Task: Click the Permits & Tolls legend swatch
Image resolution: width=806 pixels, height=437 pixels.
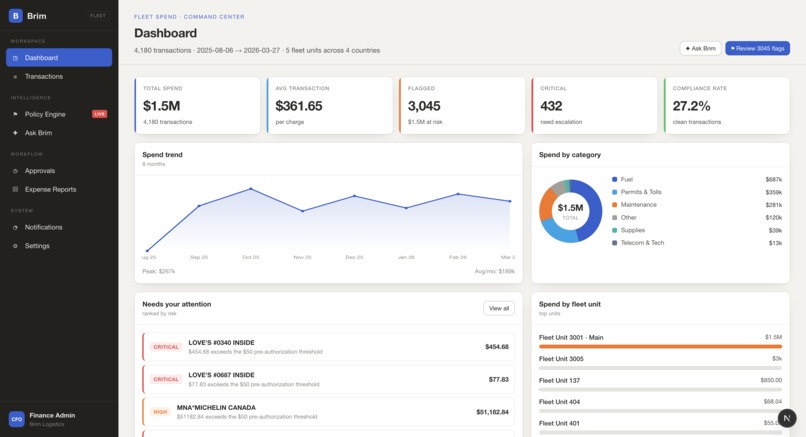Action: pyautogui.click(x=614, y=192)
